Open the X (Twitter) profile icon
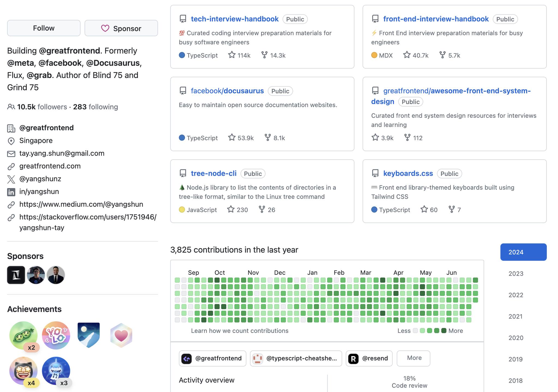558x392 pixels. [x=11, y=179]
